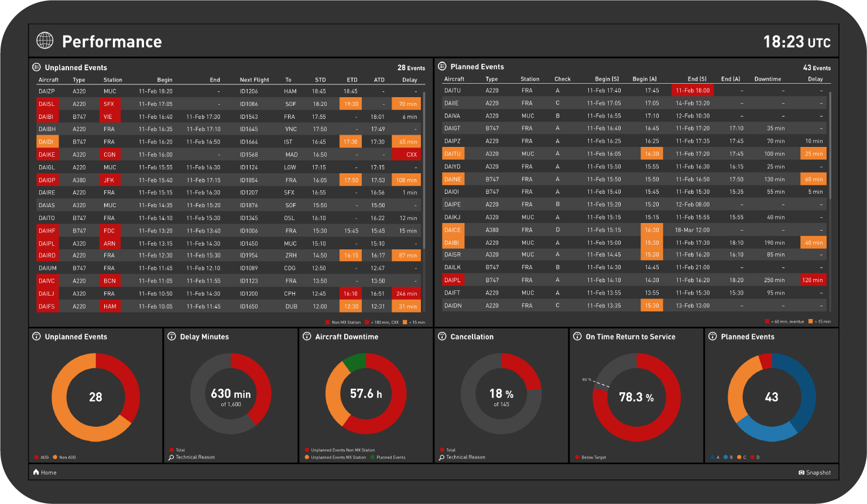This screenshot has height=504, width=867.
Task: Open info icon on Aircraft Downtime card
Action: 307,337
